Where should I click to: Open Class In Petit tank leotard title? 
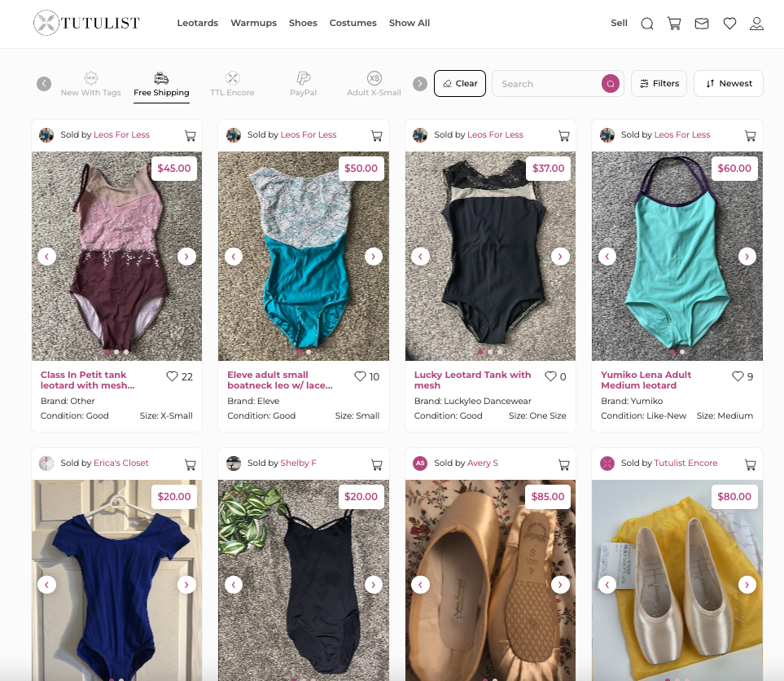(x=87, y=380)
